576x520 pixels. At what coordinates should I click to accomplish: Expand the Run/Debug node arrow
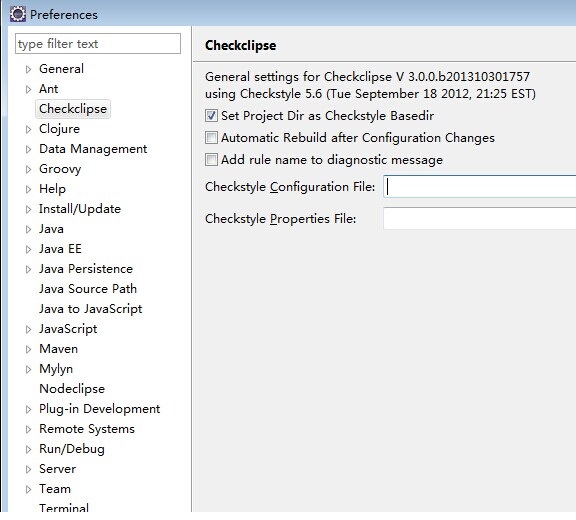(x=28, y=449)
